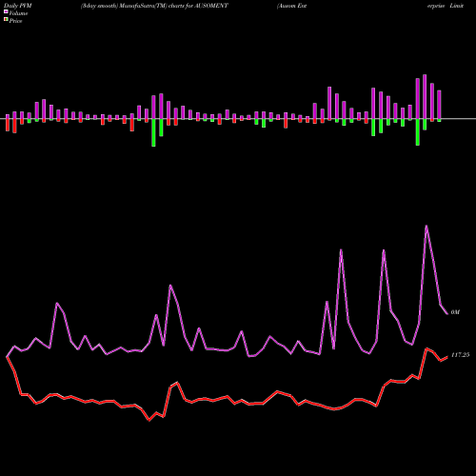Screen dimensions: 476x476
Task: Click the 0M volume value label
Action: 455,312
